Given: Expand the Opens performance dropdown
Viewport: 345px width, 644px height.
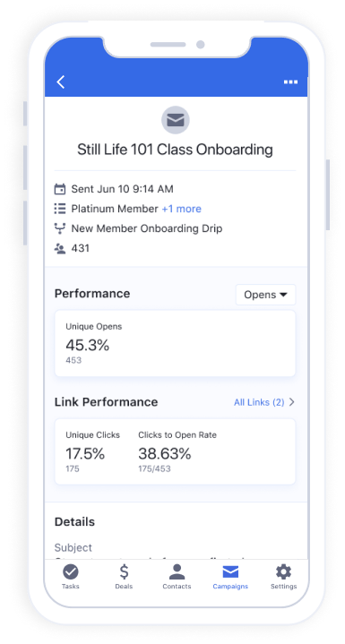Looking at the screenshot, I should [x=266, y=295].
